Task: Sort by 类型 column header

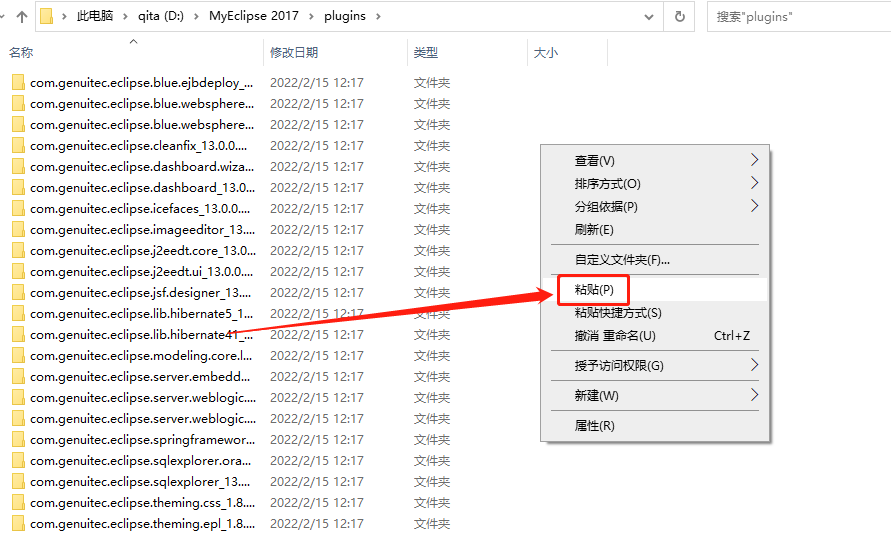Action: (426, 52)
